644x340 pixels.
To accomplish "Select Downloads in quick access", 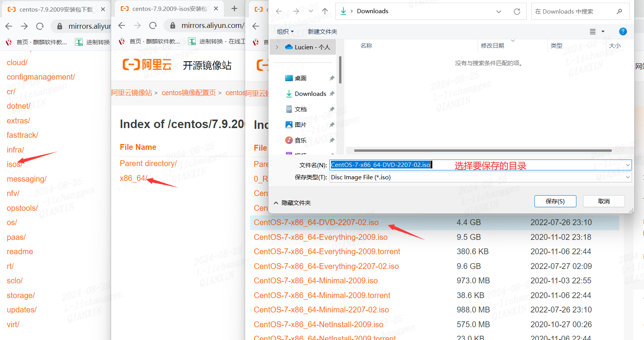I will (x=306, y=94).
